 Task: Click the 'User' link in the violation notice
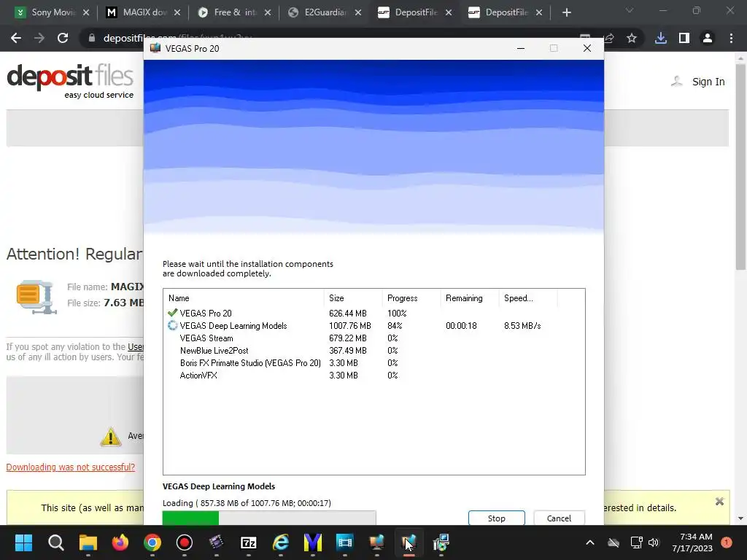(136, 346)
